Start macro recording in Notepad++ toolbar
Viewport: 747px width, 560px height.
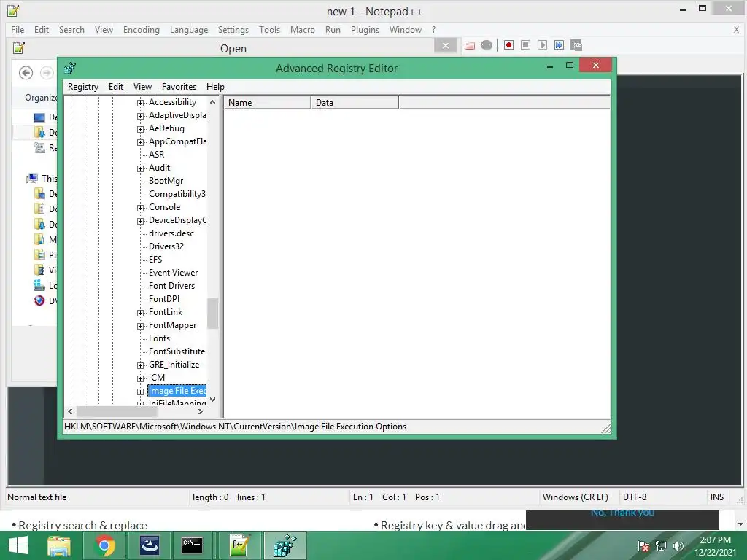click(508, 44)
